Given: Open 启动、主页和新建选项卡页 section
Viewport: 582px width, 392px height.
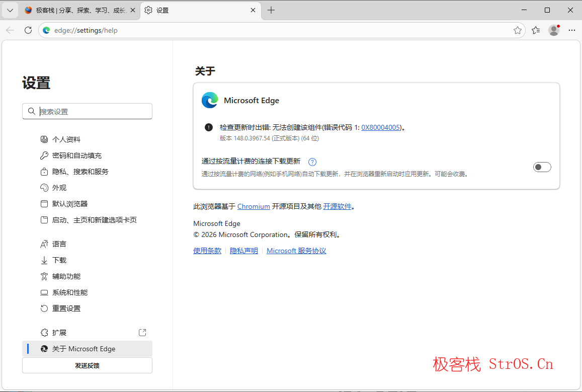Looking at the screenshot, I should tap(87, 220).
